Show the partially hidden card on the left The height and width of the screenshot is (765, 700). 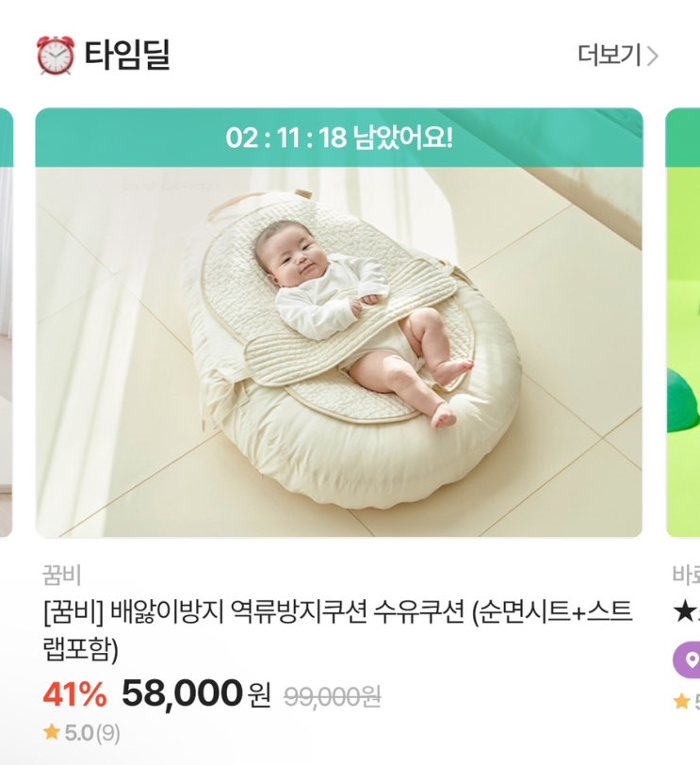tap(6, 322)
